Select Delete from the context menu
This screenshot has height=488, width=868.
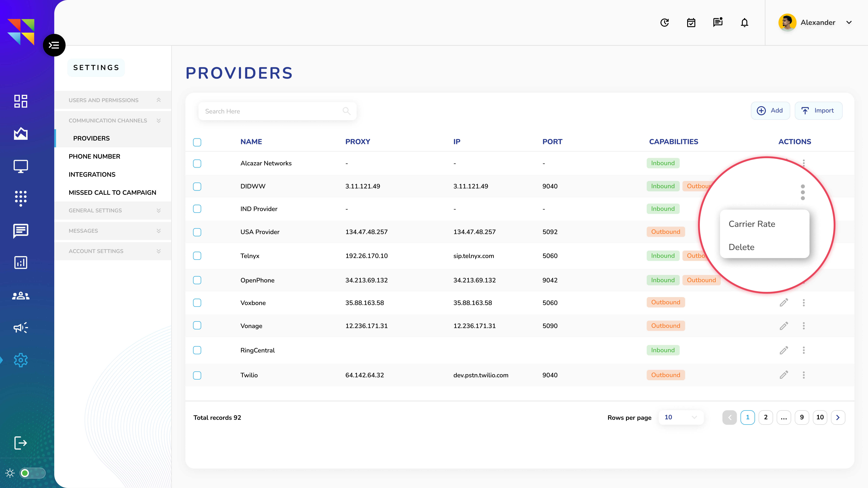pos(741,247)
